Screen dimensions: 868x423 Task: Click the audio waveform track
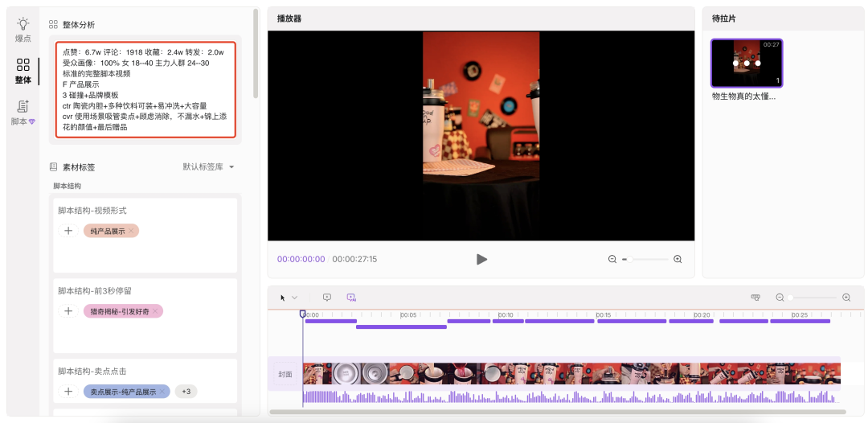coord(572,397)
